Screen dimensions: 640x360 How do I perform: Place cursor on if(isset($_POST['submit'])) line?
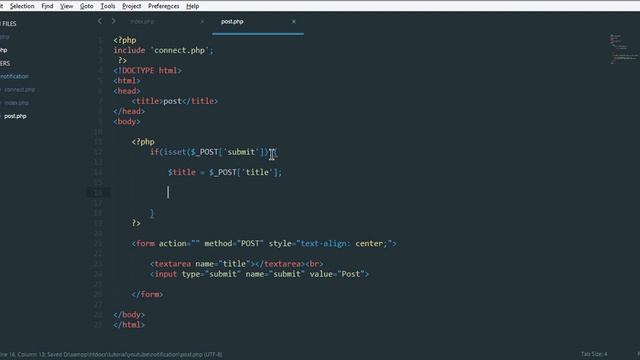(x=213, y=152)
